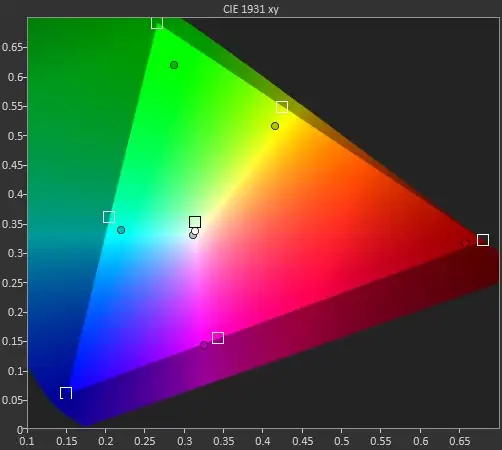Click the x-axis label 0.15
The image size is (502, 450).
[x=67, y=441]
